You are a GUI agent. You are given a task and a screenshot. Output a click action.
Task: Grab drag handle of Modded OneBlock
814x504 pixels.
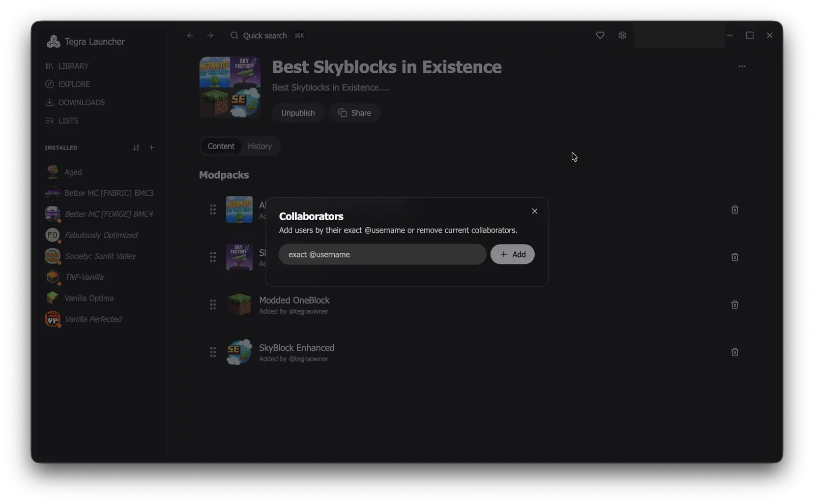(x=213, y=305)
